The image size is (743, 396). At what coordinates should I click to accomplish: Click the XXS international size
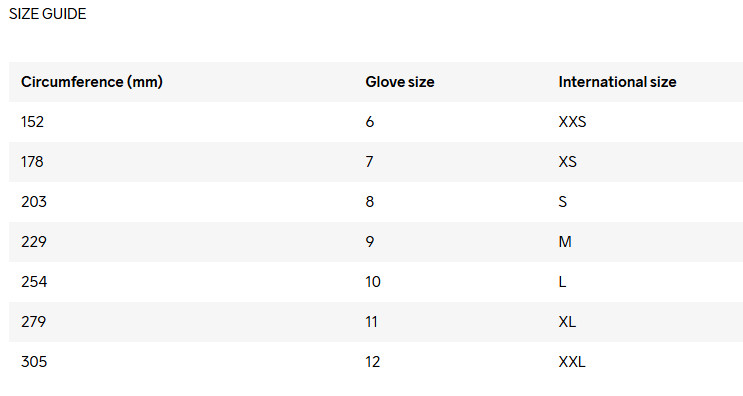[572, 122]
